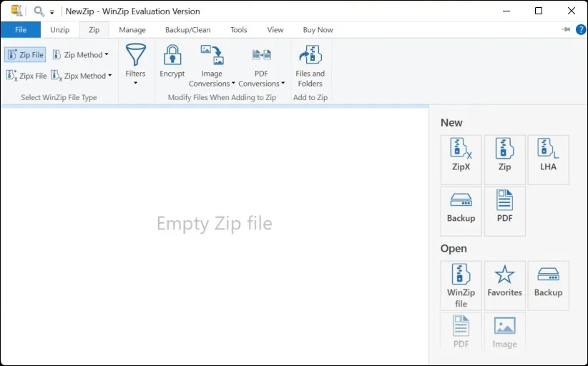
Task: Select the Zip ribbon tab
Action: (94, 29)
